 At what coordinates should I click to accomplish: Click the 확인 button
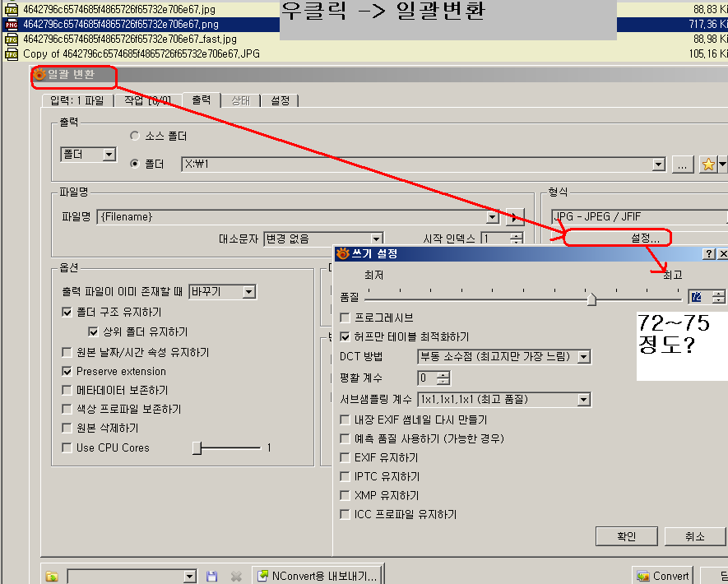coord(626,536)
